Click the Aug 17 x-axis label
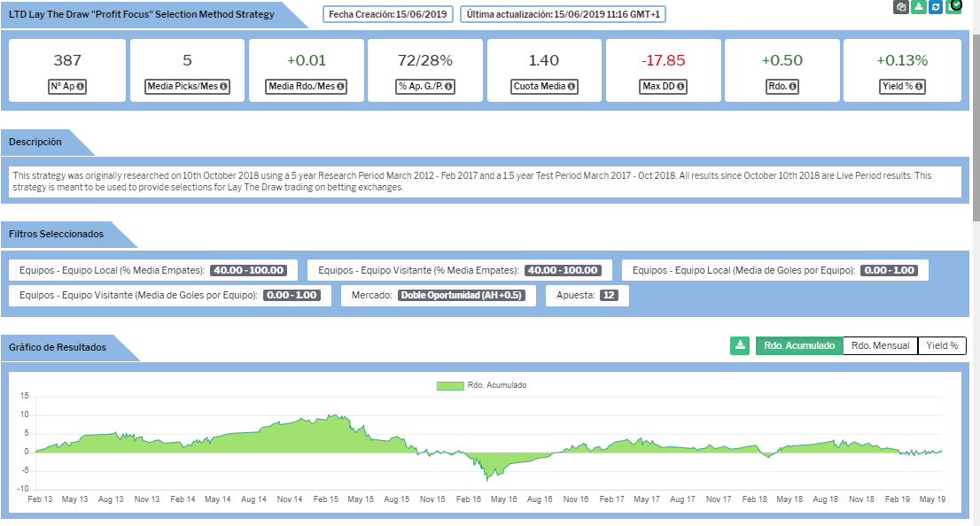Screen dimensions: 980x526 [x=682, y=499]
